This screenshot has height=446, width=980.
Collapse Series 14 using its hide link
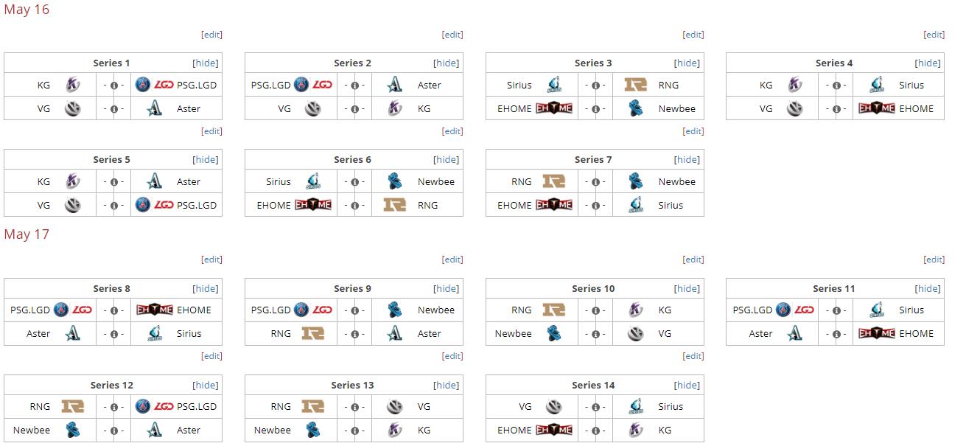(x=687, y=386)
